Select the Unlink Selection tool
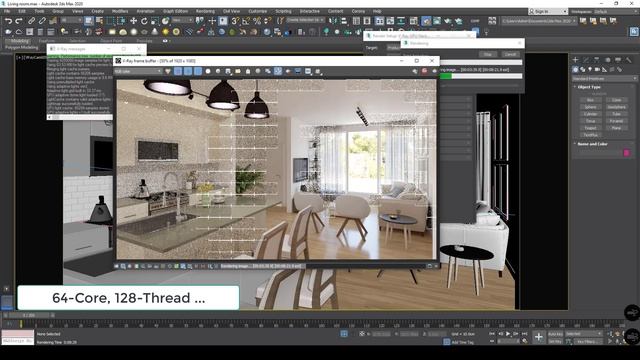The image size is (640, 360). (42, 20)
